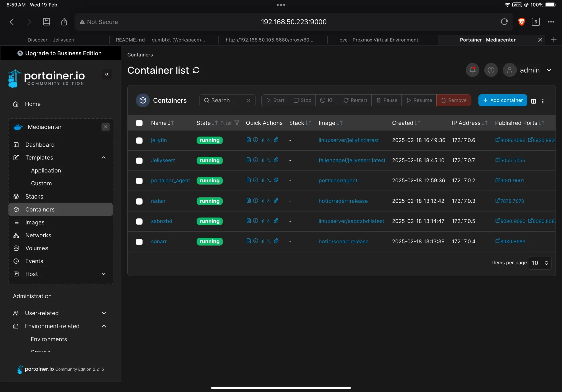Open Stacks in the sidebar menu
Image resolution: width=562 pixels, height=392 pixels.
[34, 197]
